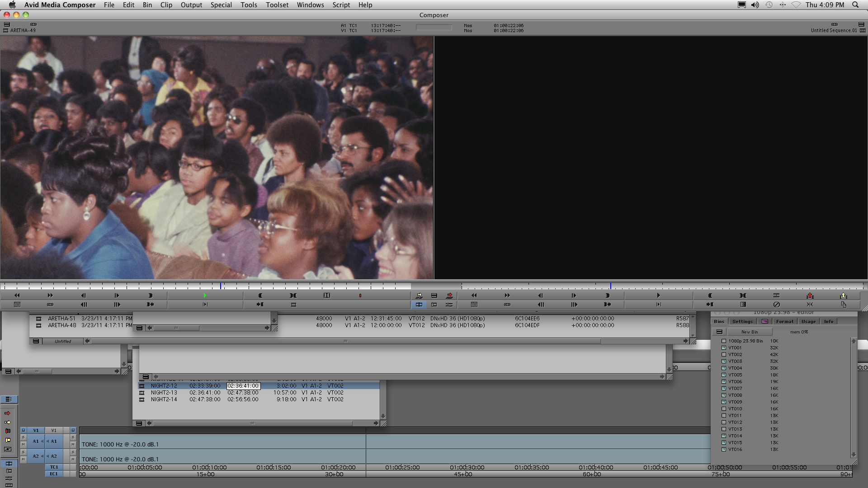Click the yellow Splice-In arrow button
Viewport: 868px width, 488px height.
click(419, 296)
